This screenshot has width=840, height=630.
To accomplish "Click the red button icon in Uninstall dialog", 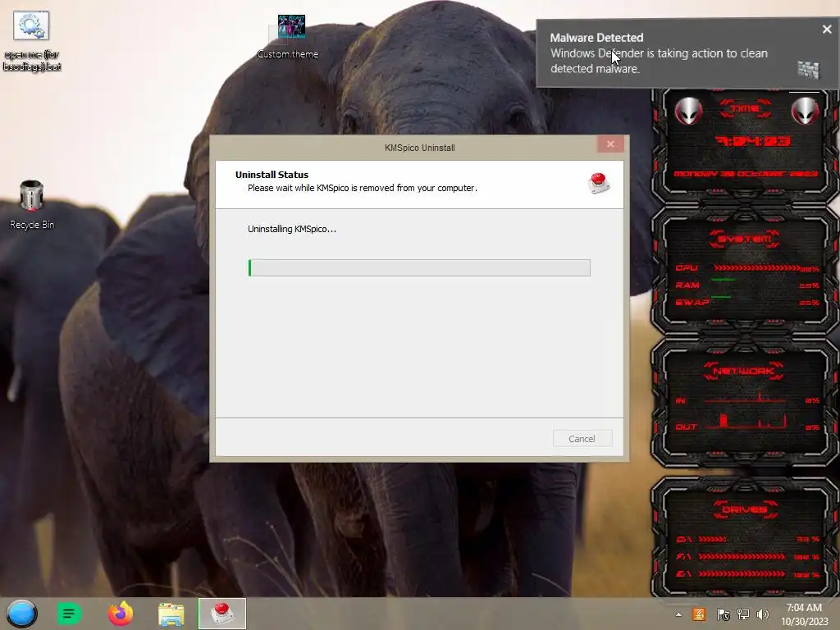I will tap(598, 183).
